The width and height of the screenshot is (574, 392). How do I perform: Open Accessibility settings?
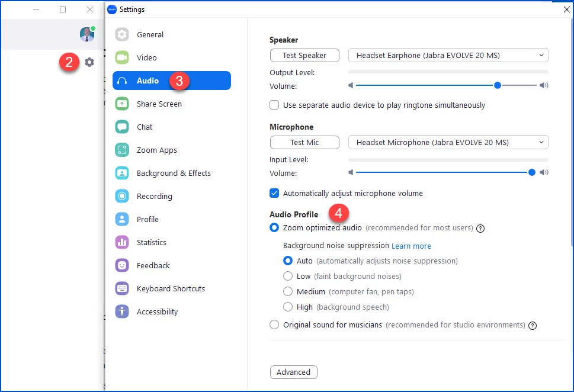158,311
